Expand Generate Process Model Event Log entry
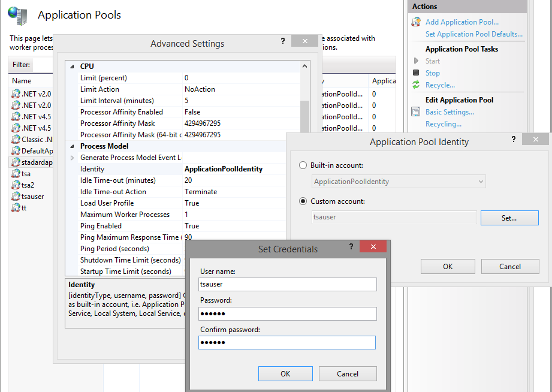Image resolution: width=552 pixels, height=392 pixels. click(72, 158)
